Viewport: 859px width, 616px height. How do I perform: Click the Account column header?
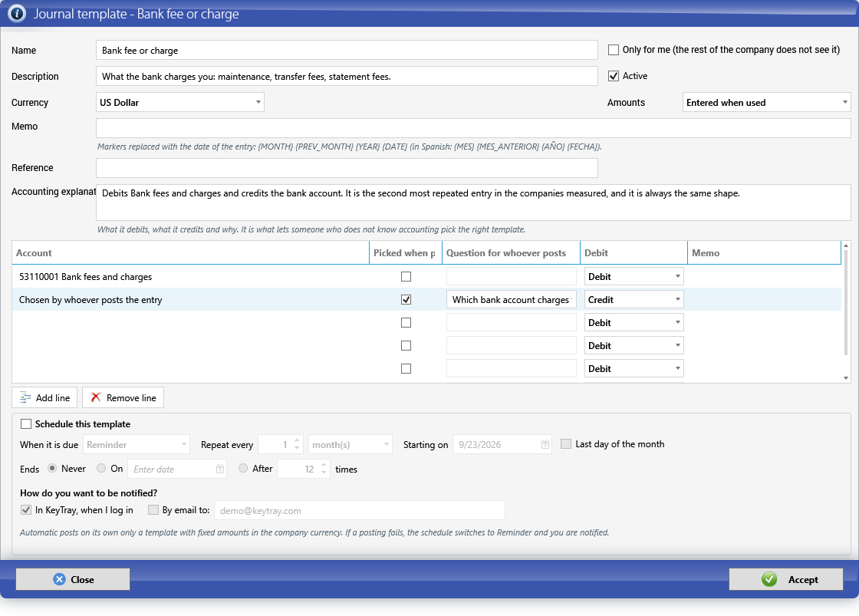[x=191, y=252]
